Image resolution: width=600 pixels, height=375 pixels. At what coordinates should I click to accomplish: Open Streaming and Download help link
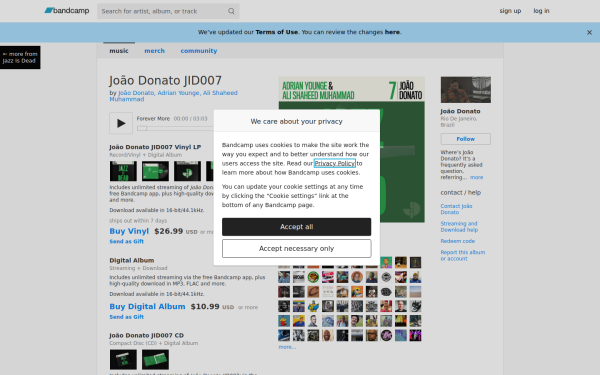pyautogui.click(x=459, y=227)
